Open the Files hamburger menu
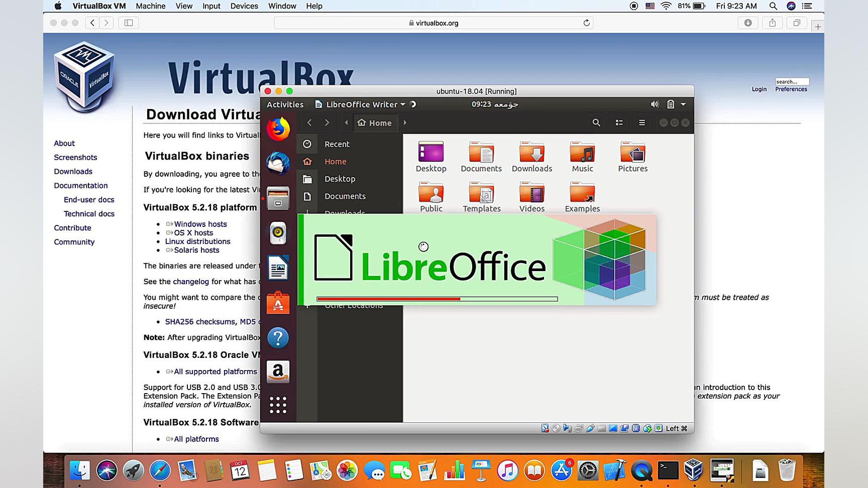The height and width of the screenshot is (488, 868). (641, 123)
